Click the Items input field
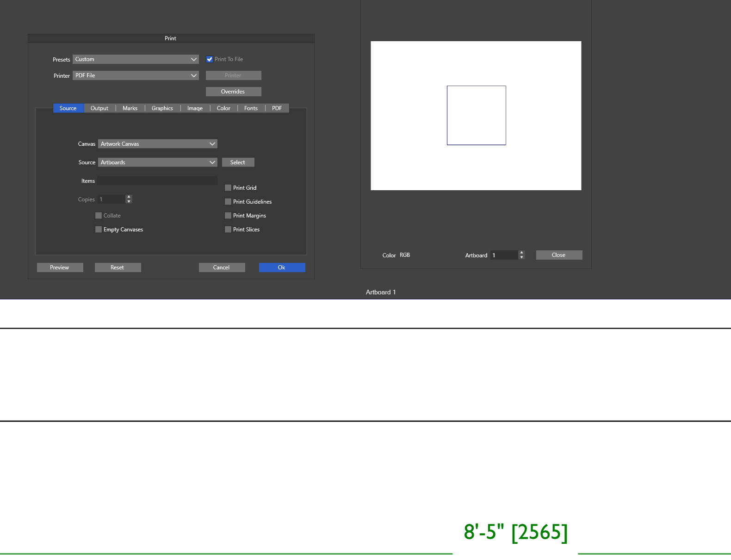This screenshot has width=731, height=560. coord(157,181)
